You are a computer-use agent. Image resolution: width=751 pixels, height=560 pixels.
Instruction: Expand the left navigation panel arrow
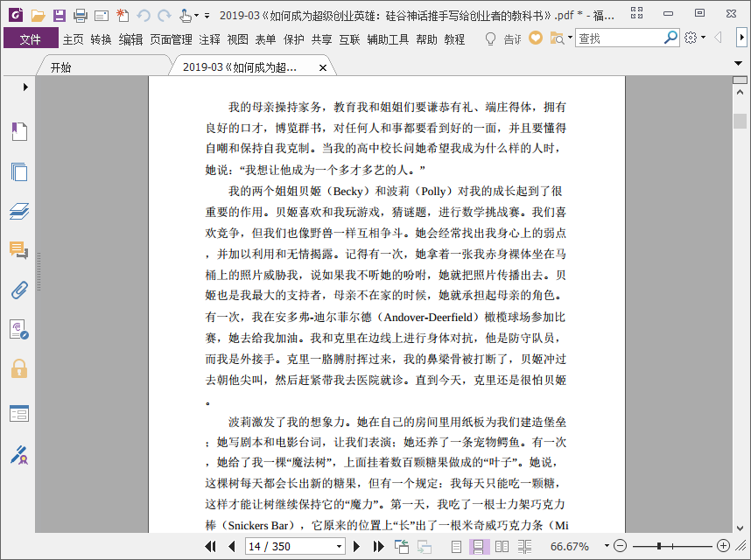click(25, 87)
